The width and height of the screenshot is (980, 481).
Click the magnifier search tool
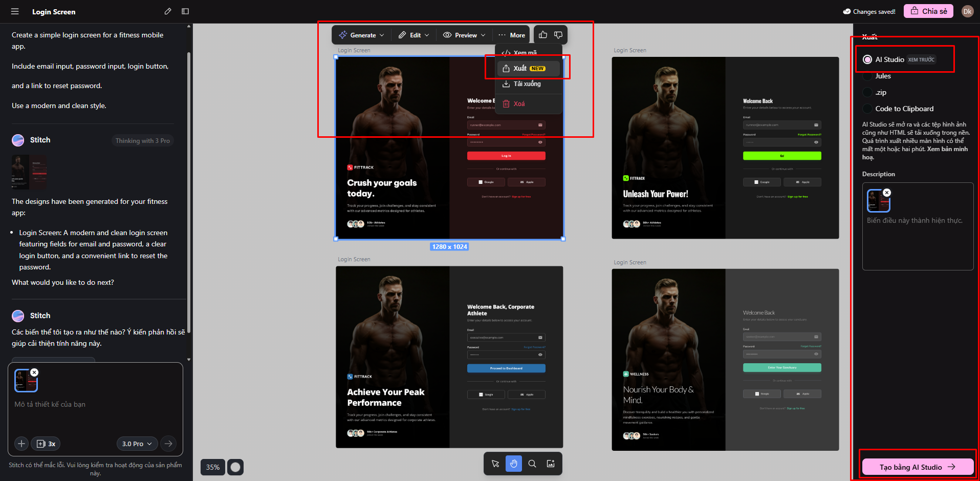(532, 464)
